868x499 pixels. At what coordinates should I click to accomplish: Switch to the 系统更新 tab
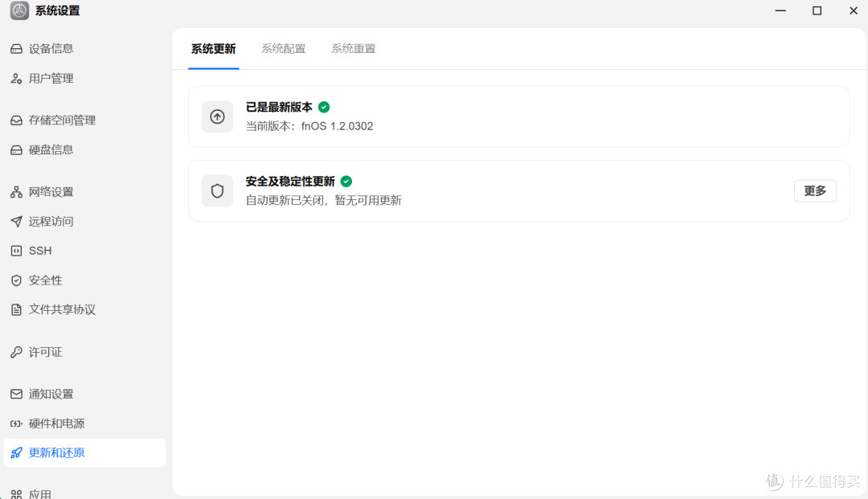tap(214, 49)
